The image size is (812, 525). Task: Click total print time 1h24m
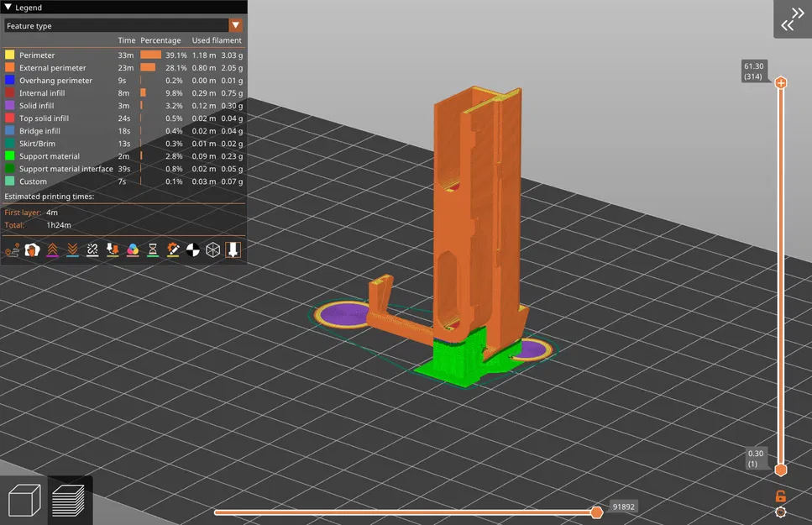coord(59,225)
